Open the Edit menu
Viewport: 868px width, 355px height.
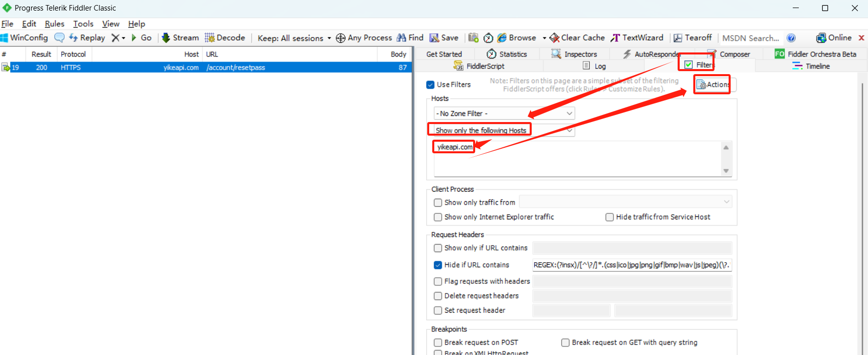coord(29,24)
